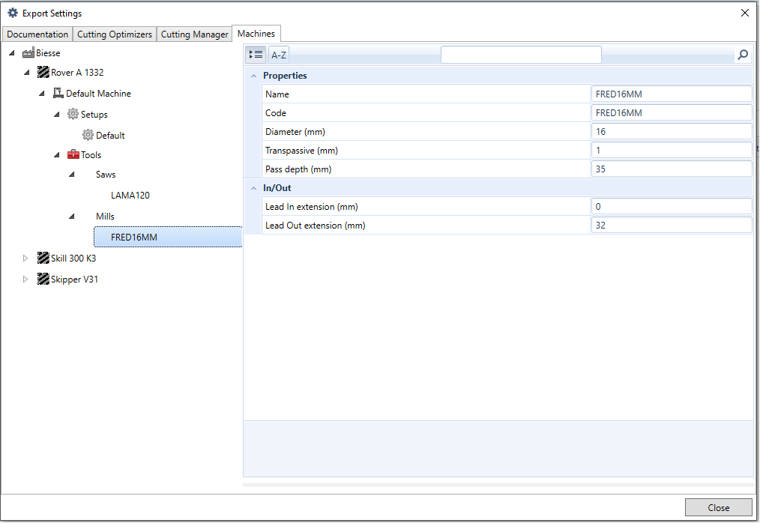The image size is (772, 532).
Task: Collapse the In/Out section
Action: click(253, 188)
